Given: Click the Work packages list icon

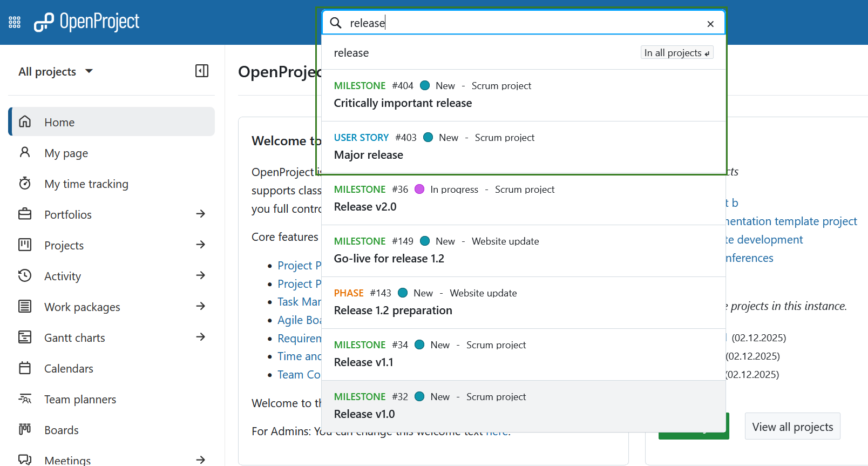Looking at the screenshot, I should click(x=25, y=306).
